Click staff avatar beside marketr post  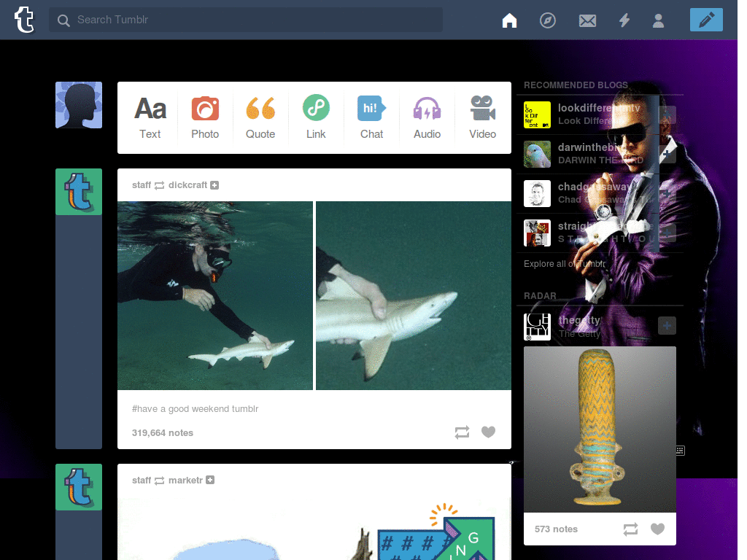click(79, 486)
